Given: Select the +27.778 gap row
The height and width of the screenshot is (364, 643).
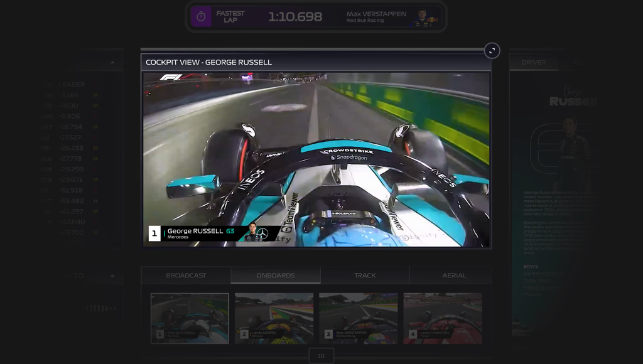Looking at the screenshot, I should point(71,159).
